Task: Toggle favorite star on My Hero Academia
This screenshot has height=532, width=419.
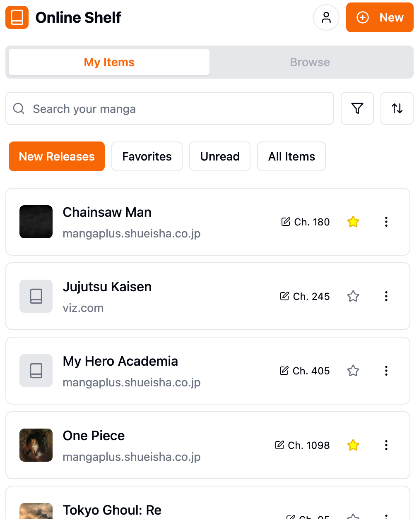Action: coord(353,371)
